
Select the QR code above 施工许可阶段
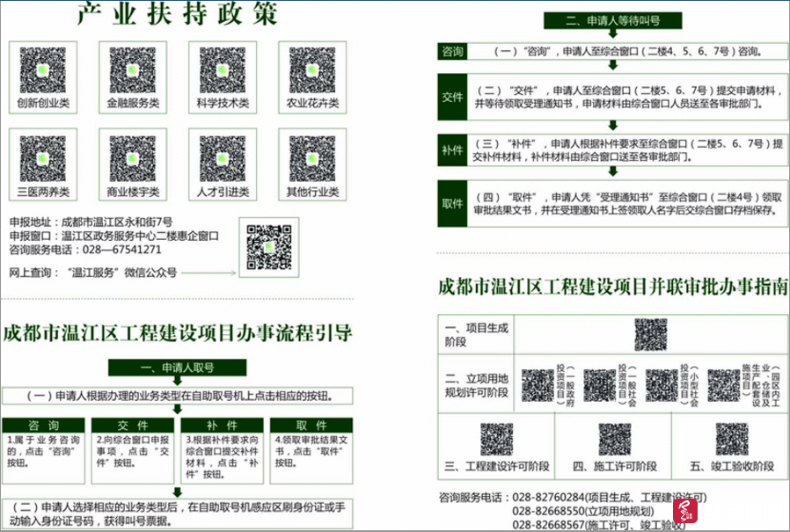coord(614,436)
